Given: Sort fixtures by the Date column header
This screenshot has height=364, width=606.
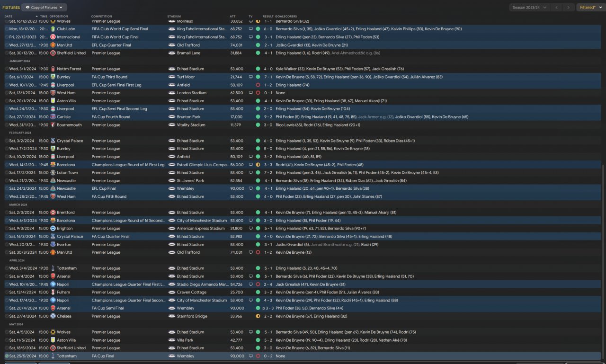Looking at the screenshot, I should (x=9, y=17).
